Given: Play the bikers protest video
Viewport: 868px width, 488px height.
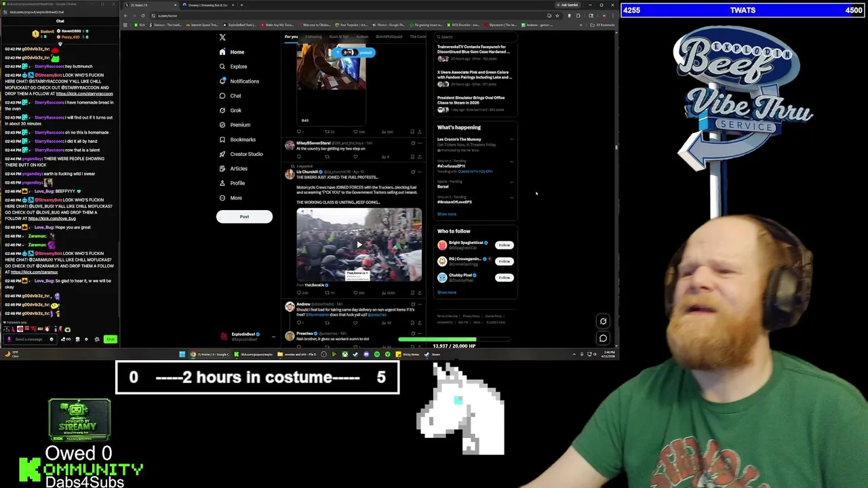Looking at the screenshot, I should [359, 245].
